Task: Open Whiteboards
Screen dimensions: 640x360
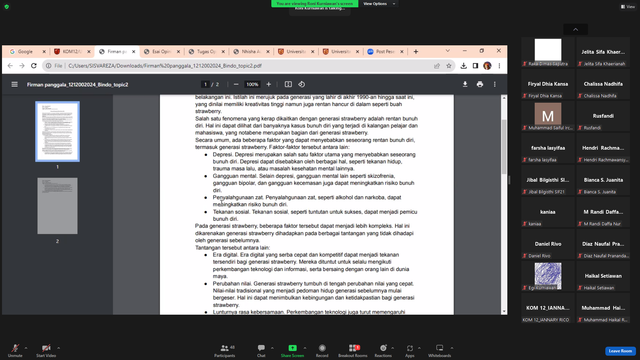Action: 440,350
